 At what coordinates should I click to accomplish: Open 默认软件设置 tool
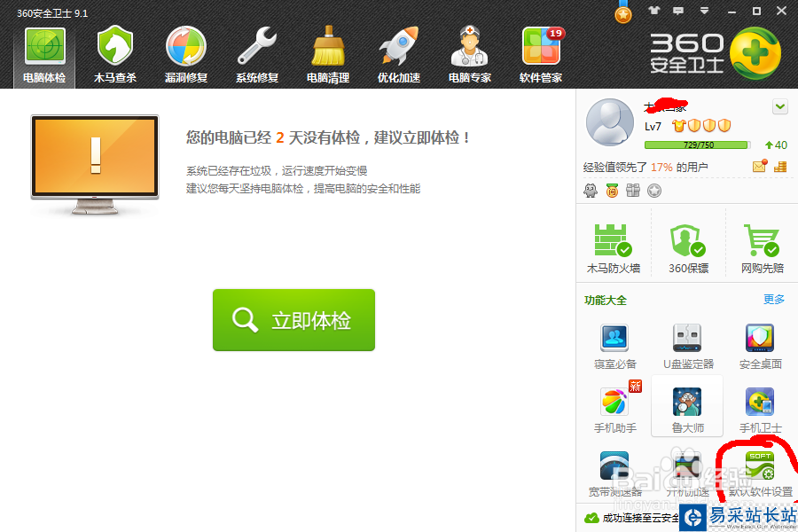pos(761,474)
